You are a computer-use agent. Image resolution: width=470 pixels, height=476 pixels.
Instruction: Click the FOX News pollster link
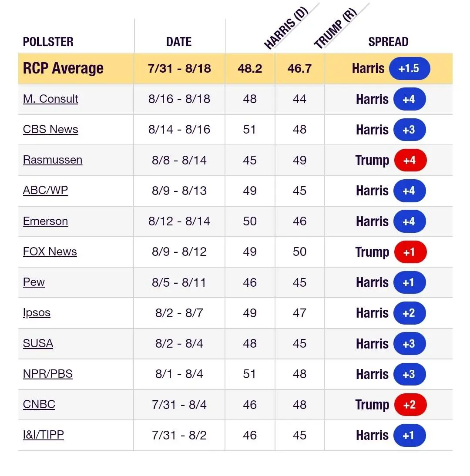pos(50,251)
